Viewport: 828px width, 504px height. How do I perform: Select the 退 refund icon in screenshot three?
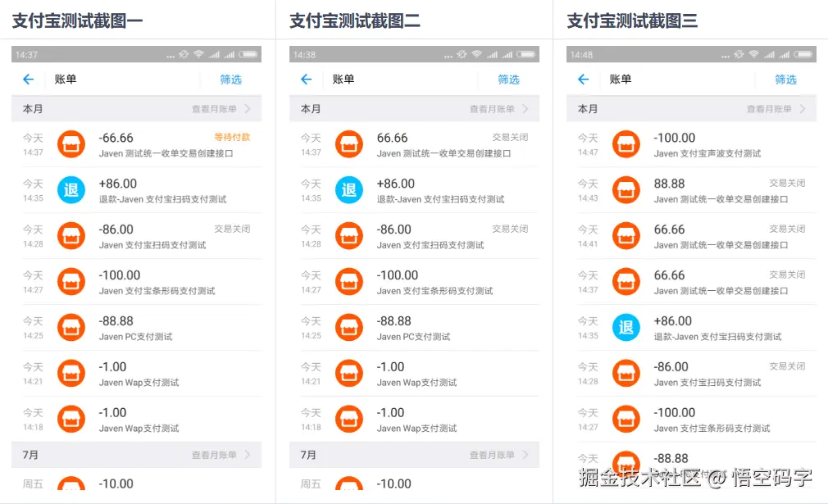[x=626, y=327]
